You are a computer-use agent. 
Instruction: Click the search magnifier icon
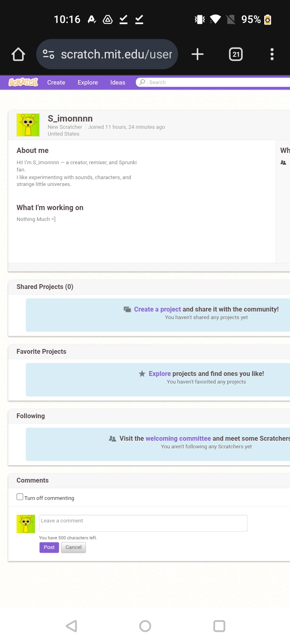[142, 82]
